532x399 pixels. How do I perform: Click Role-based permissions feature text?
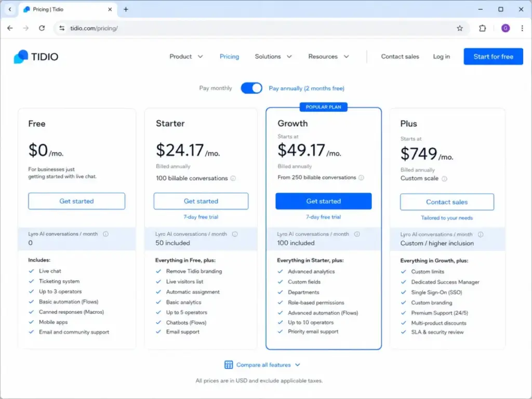316,303
